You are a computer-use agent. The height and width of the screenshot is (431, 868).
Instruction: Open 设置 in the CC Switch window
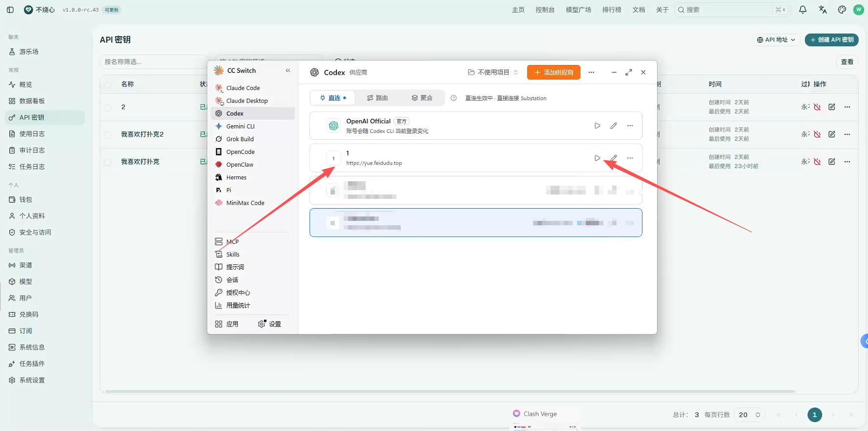[269, 324]
